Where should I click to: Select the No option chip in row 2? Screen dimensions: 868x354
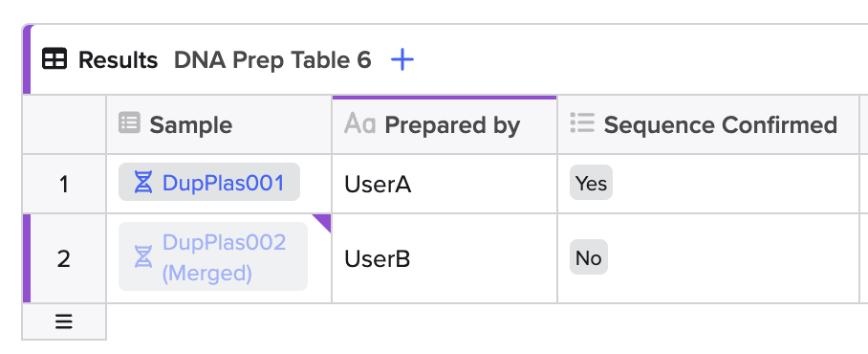click(589, 257)
